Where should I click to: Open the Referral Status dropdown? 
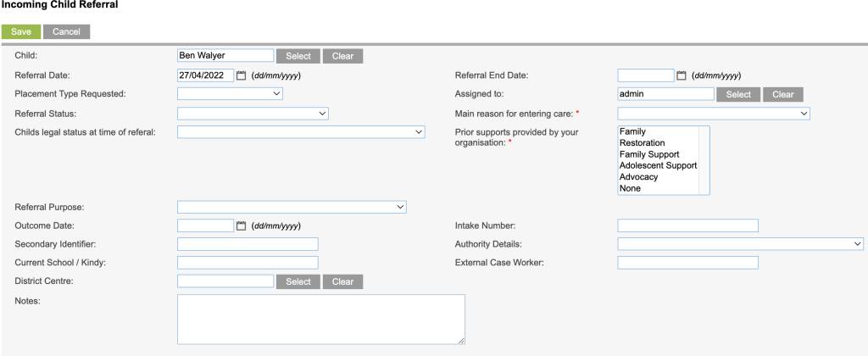(x=253, y=114)
